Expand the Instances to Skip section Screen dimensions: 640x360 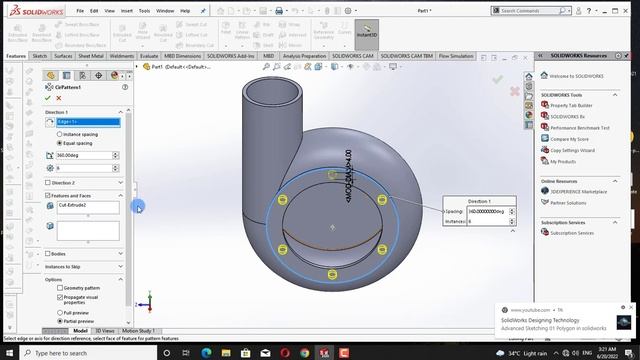[120, 267]
